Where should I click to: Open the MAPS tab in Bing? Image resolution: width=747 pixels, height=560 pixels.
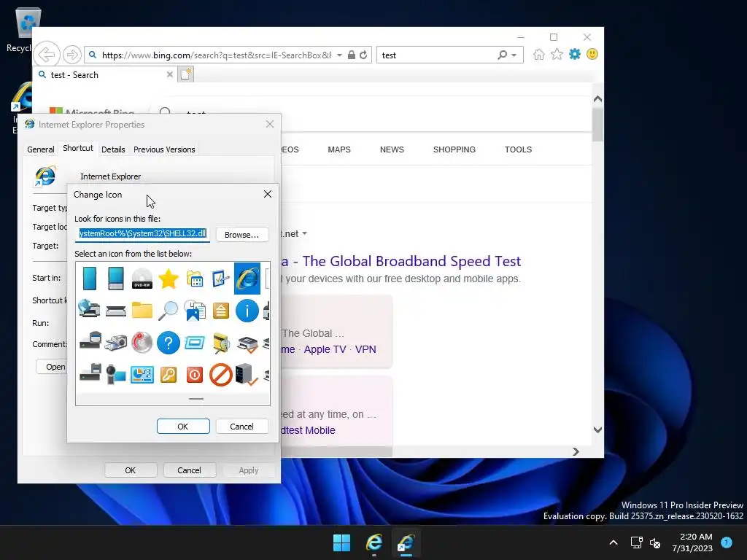(x=339, y=149)
